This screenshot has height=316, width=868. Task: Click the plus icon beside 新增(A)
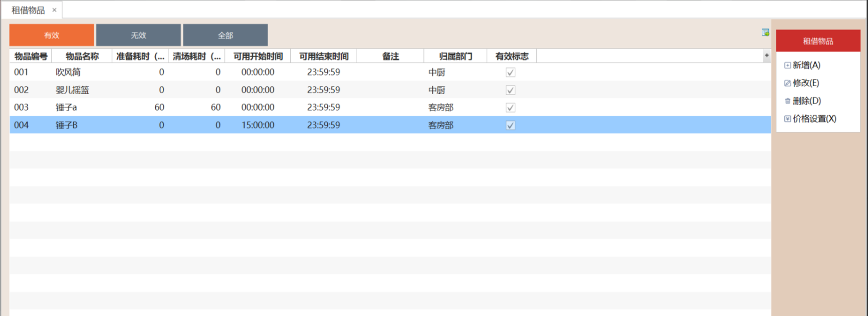pos(787,65)
